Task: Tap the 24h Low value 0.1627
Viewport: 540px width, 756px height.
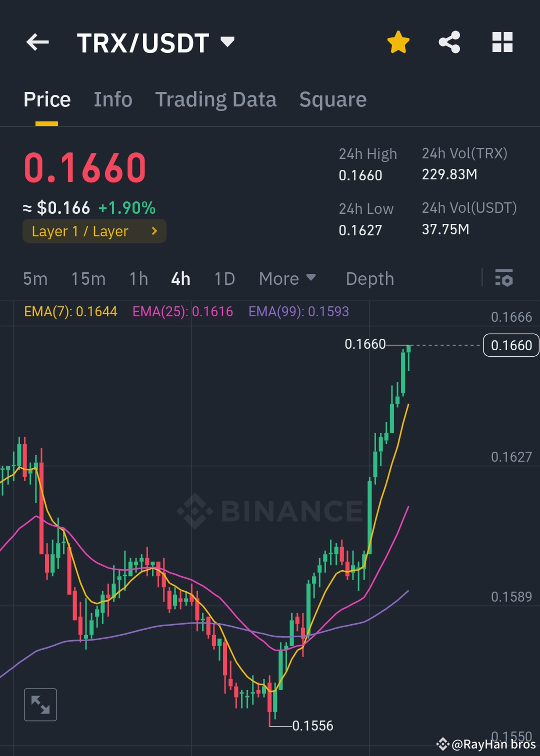Action: [360, 230]
